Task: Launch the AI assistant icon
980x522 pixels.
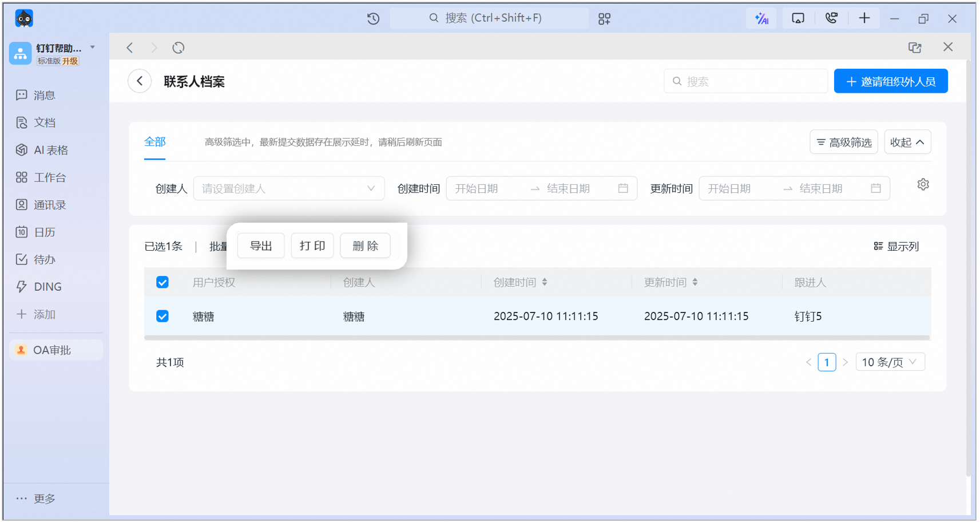Action: [761, 18]
